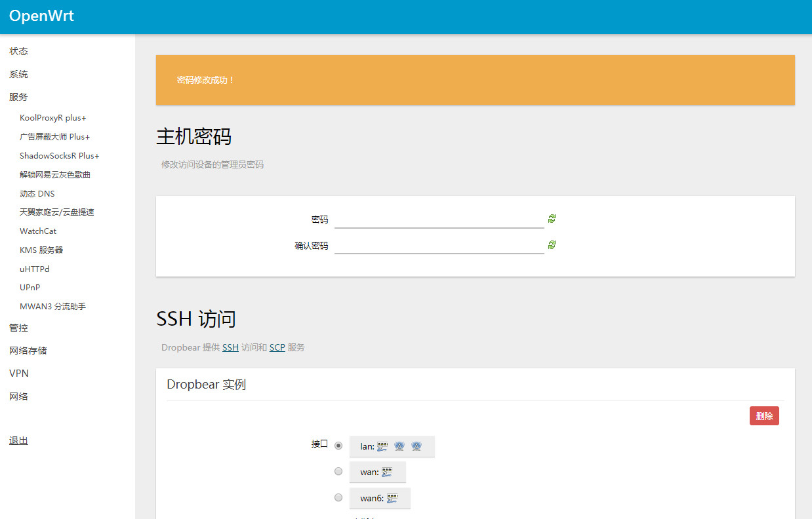Click the ethernet icon beside wan6:
812x519 pixels.
[392, 498]
